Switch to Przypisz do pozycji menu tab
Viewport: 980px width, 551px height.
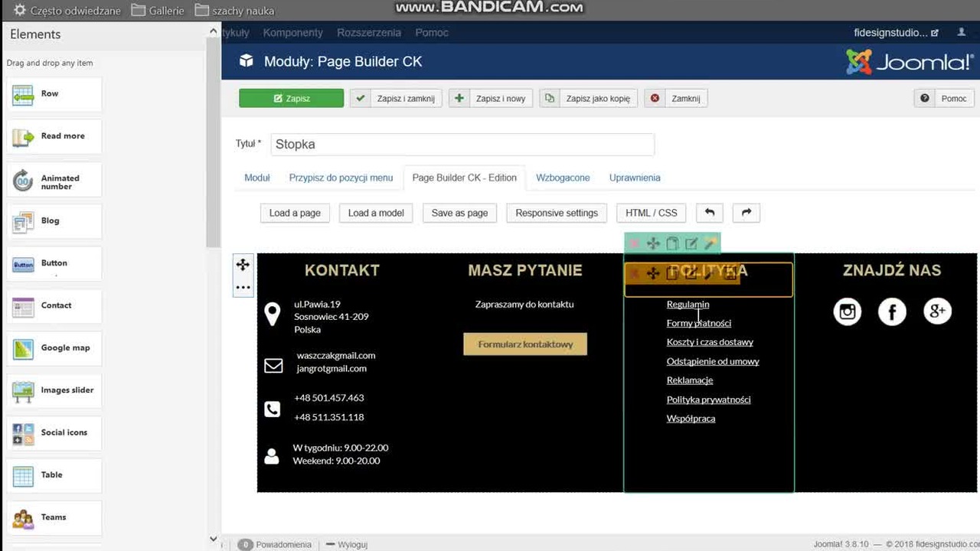point(341,178)
